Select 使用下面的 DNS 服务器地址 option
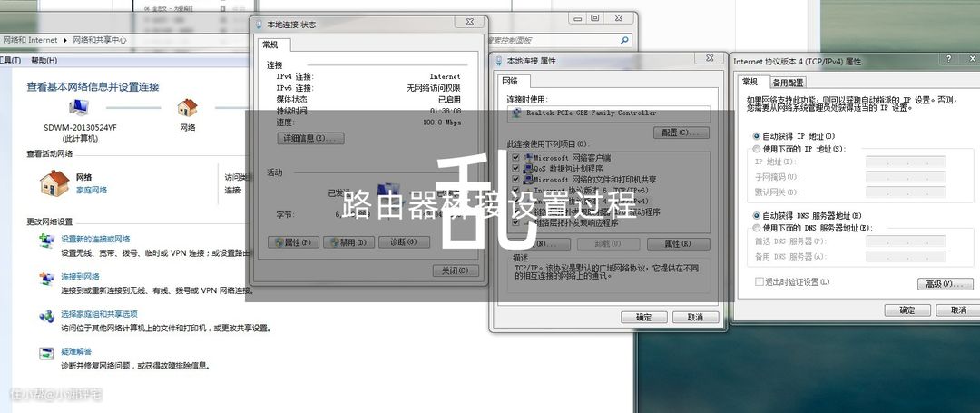Image resolution: width=980 pixels, height=413 pixels. [x=757, y=227]
